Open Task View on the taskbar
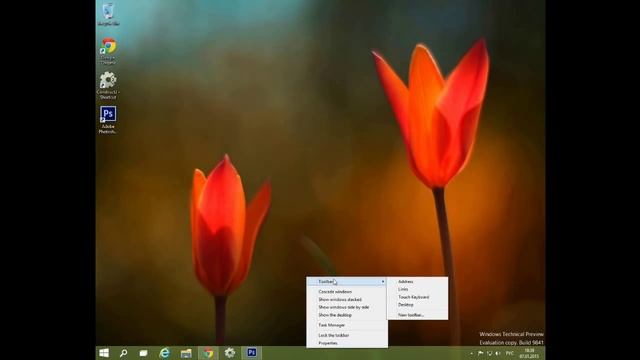The image size is (640, 360). 143,353
